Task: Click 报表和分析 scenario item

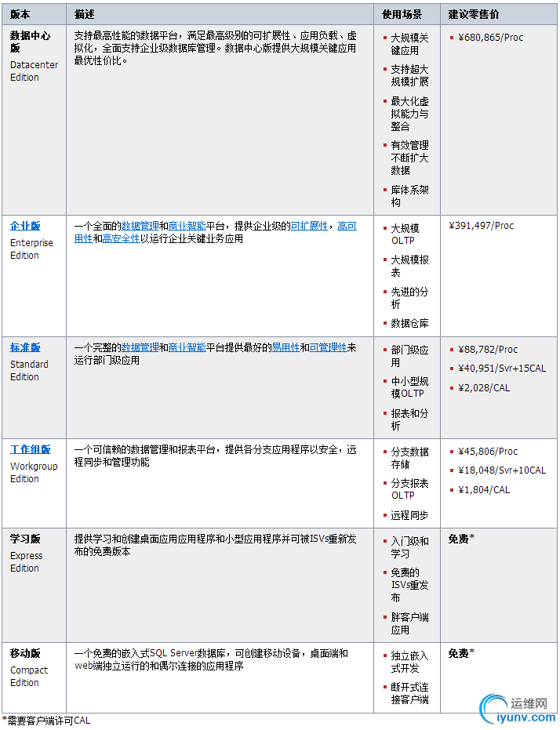Action: coord(409,420)
